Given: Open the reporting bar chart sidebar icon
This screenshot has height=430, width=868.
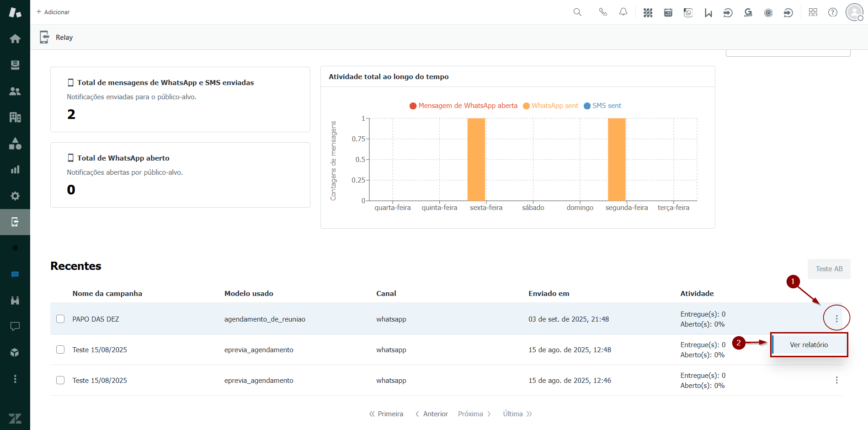Looking at the screenshot, I should point(15,170).
